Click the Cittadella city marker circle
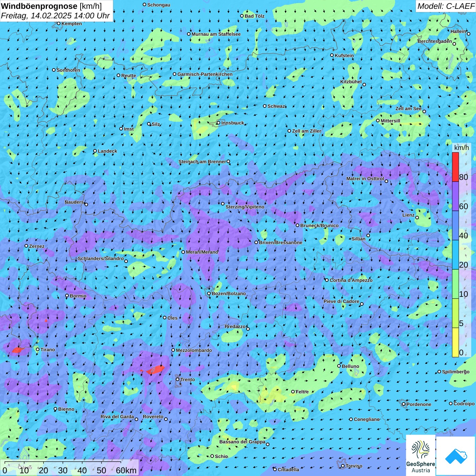Screen dimensions: 476x476 275,469
